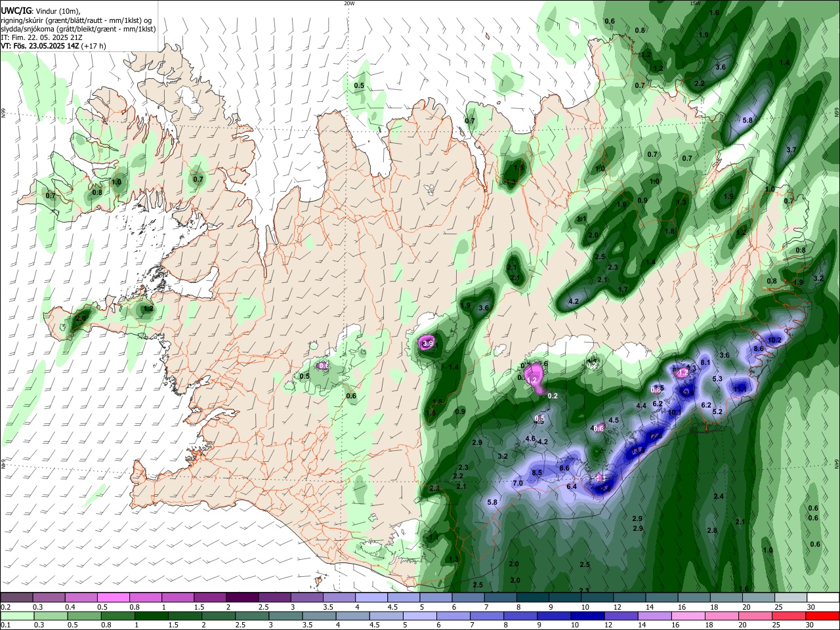Click the dark teal 8 swatch in the top legend row
Viewport: 840px width, 630px height.
532,598
